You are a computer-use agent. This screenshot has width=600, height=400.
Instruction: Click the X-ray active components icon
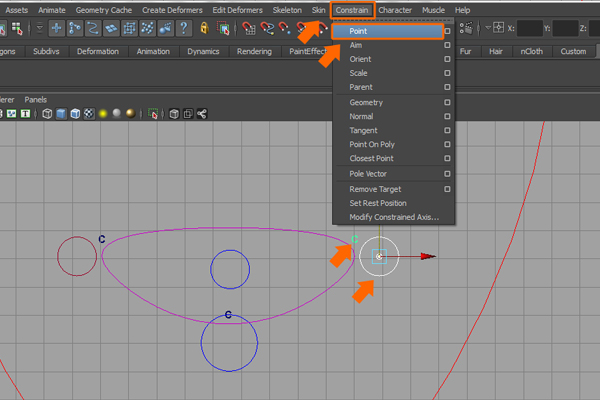pyautogui.click(x=188, y=114)
